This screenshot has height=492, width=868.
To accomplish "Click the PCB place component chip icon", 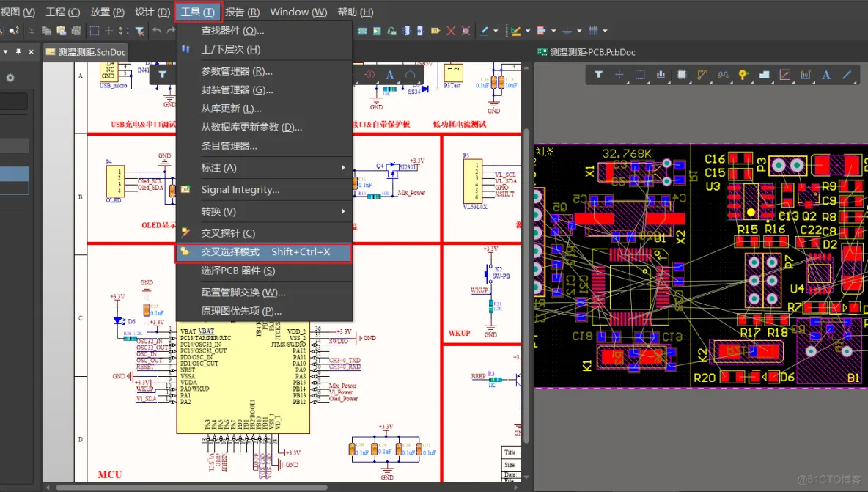I will [682, 74].
